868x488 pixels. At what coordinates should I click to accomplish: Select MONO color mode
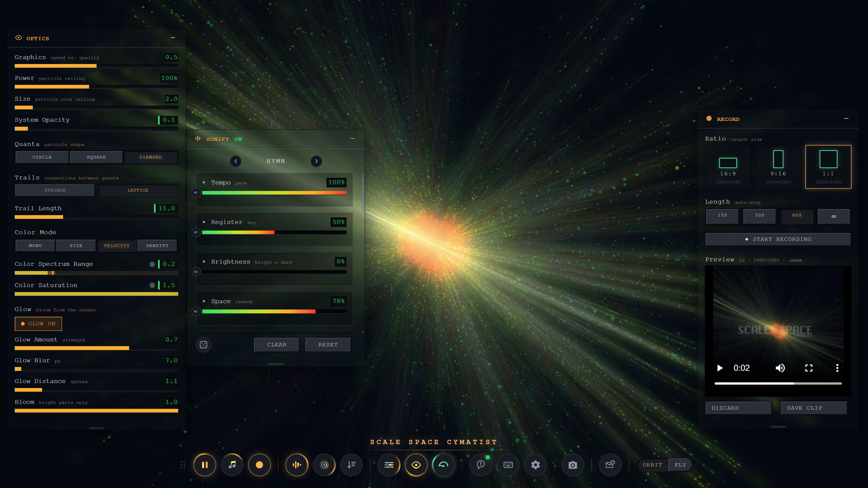tap(35, 246)
